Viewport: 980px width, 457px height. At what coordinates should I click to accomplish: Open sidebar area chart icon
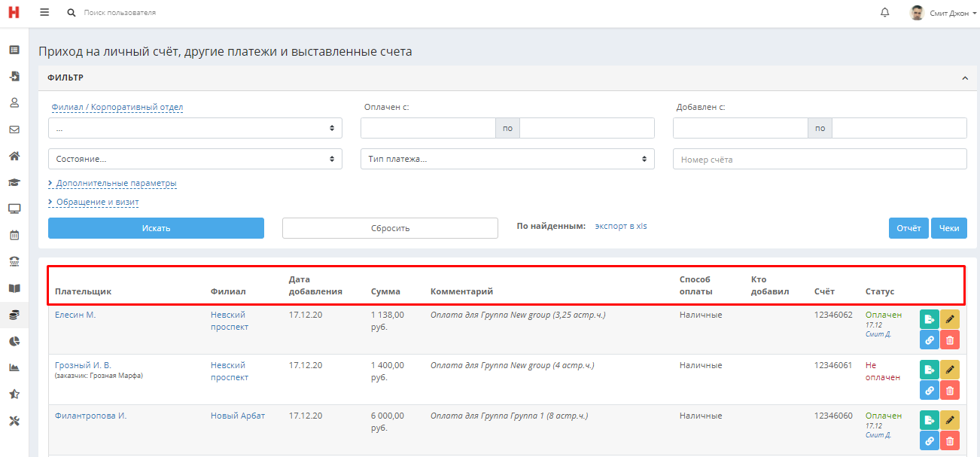coord(14,367)
